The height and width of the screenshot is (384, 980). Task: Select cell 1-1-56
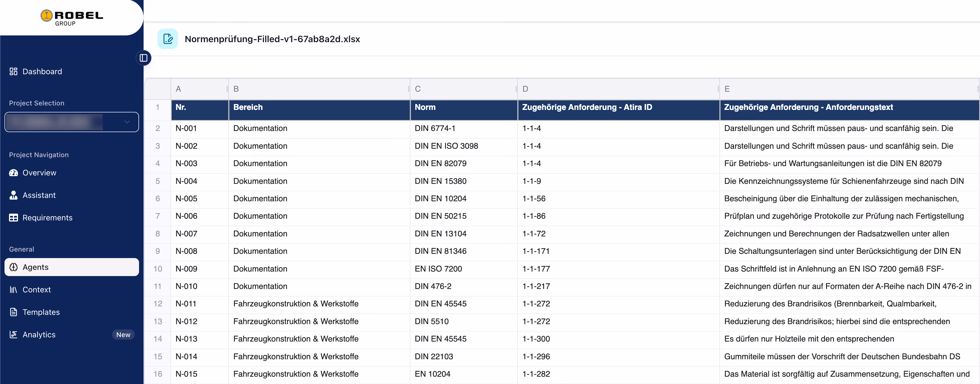619,199
